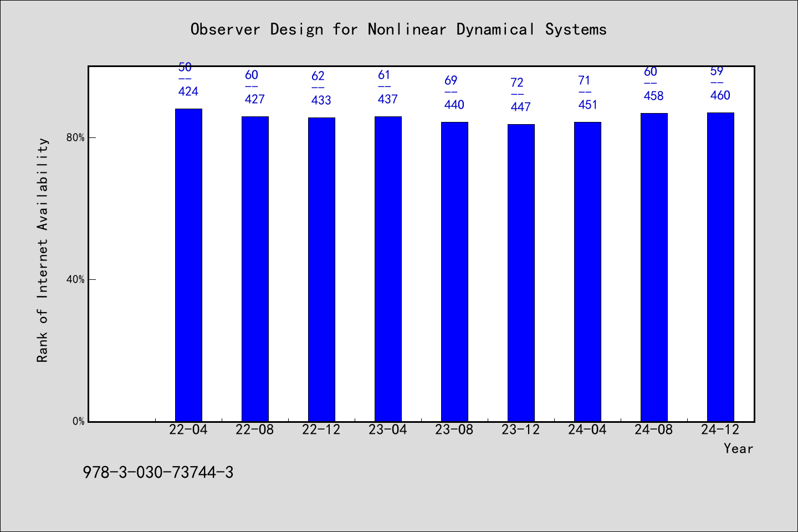Click the 40% y-axis tick label

(75, 279)
